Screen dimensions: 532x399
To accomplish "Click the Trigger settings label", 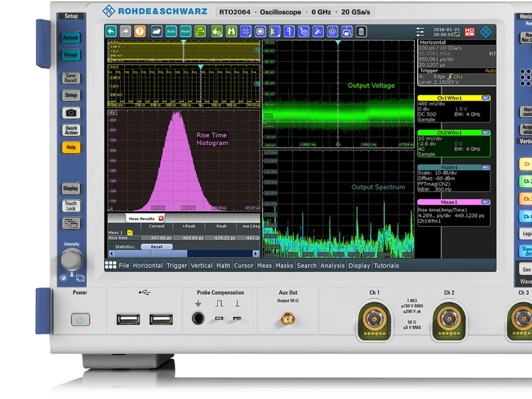I will (x=429, y=70).
